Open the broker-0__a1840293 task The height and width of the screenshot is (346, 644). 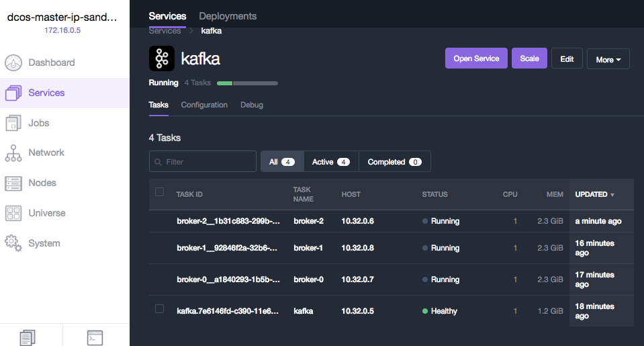tap(228, 279)
